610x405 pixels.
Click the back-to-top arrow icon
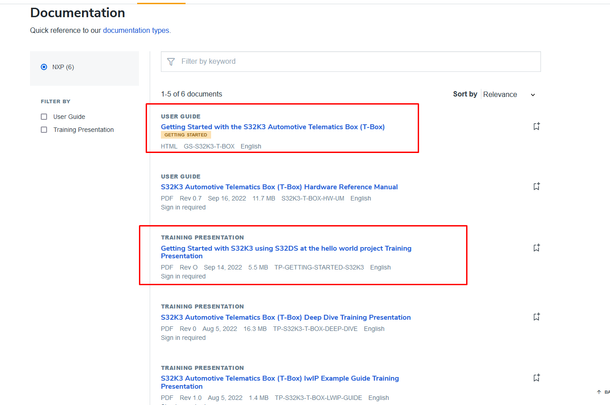pyautogui.click(x=599, y=392)
